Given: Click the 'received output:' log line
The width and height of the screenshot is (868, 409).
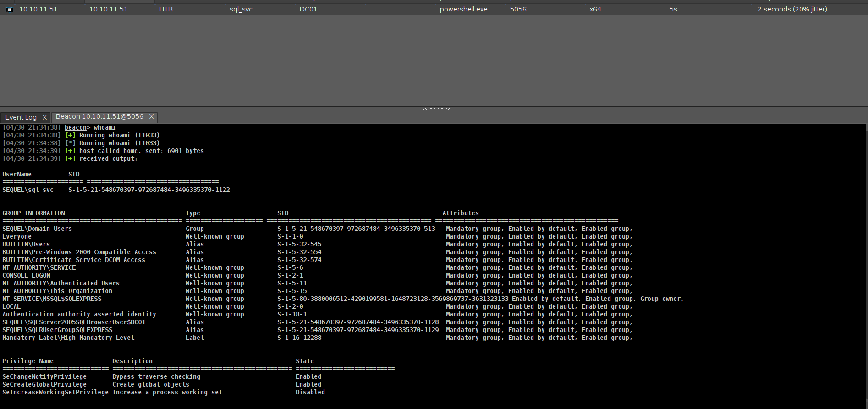Looking at the screenshot, I should pos(70,159).
